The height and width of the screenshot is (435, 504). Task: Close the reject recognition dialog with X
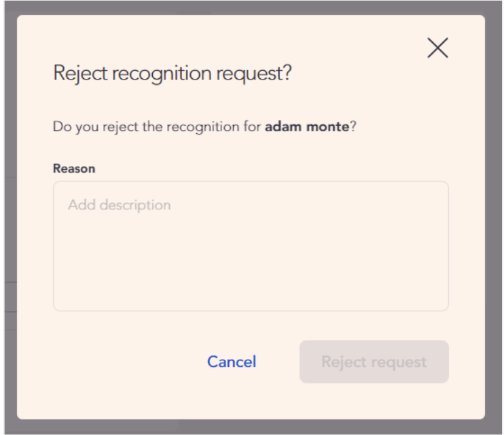[437, 48]
